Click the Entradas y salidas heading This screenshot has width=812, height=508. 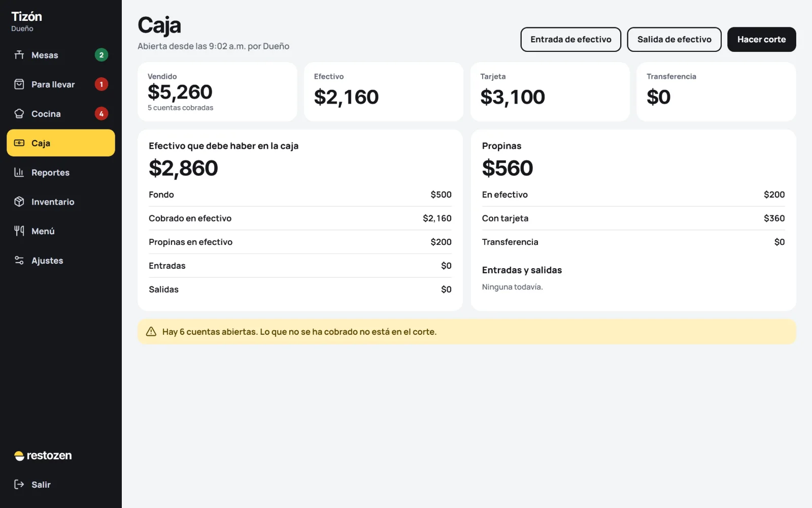point(522,270)
